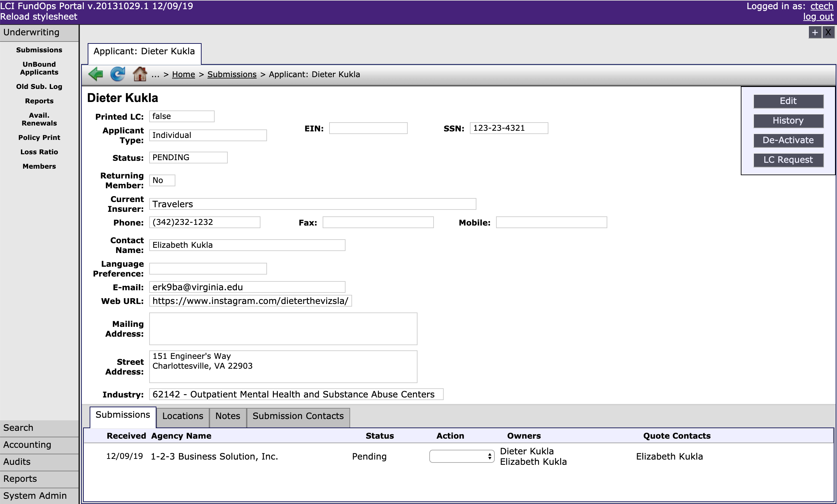Click the LC Request button

pyautogui.click(x=788, y=160)
